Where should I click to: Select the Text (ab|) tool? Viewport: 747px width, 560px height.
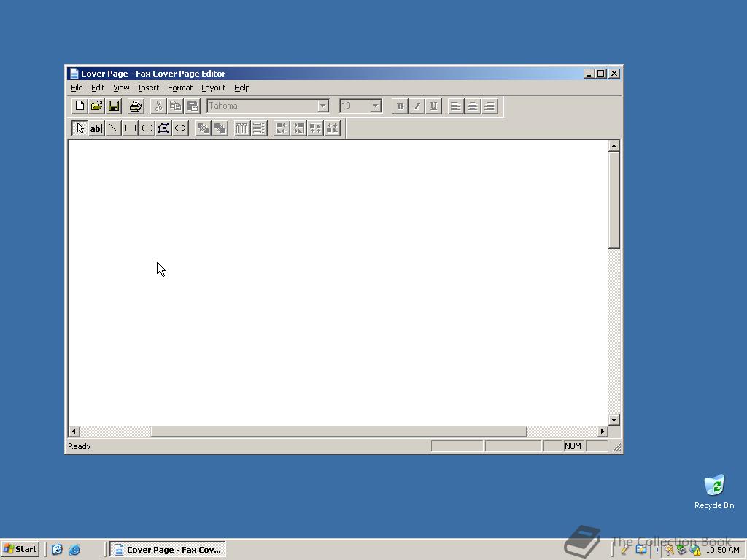click(x=96, y=128)
